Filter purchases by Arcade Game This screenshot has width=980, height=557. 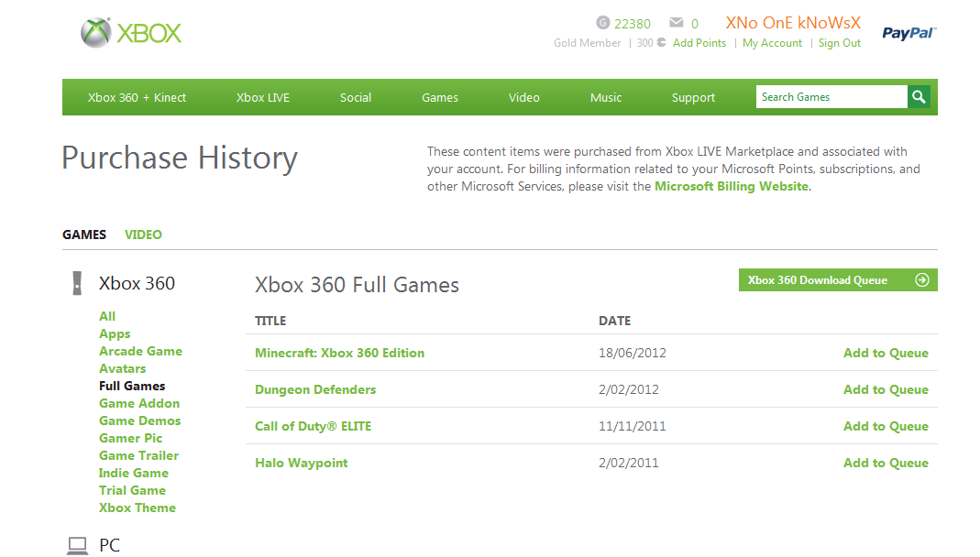140,351
